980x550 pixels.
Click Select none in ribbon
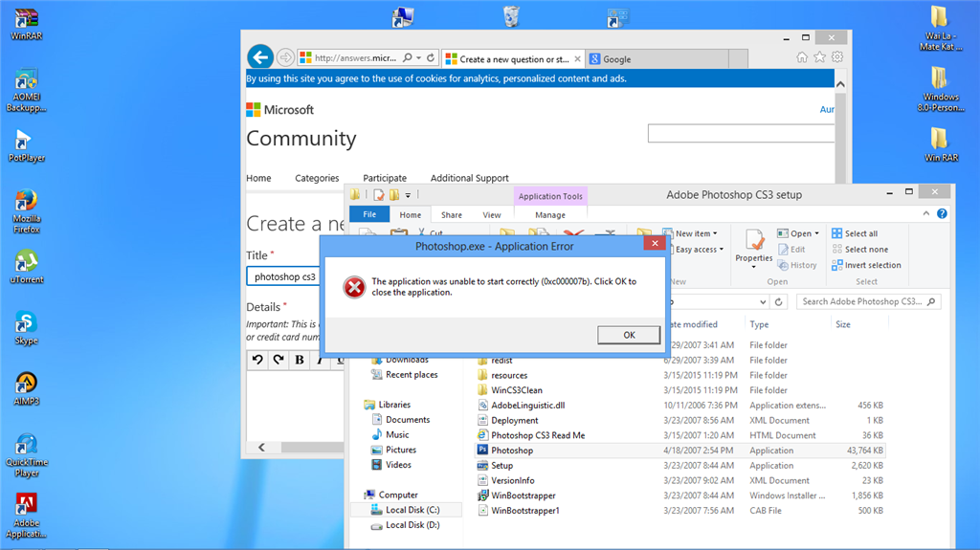click(x=859, y=250)
